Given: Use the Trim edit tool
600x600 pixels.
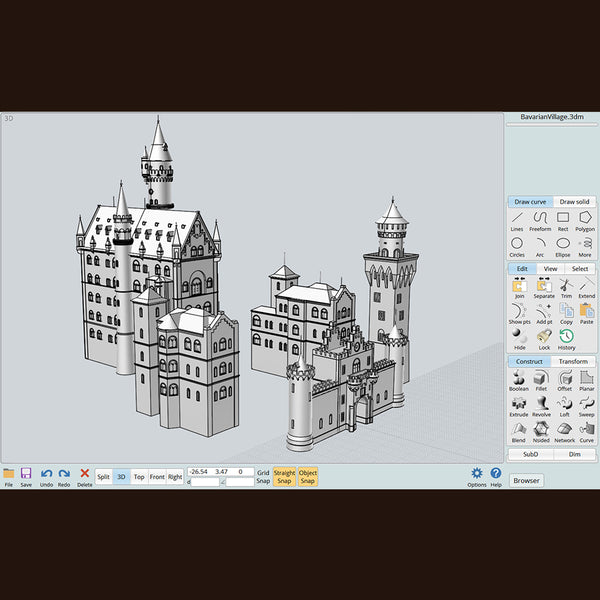Looking at the screenshot, I should (564, 289).
